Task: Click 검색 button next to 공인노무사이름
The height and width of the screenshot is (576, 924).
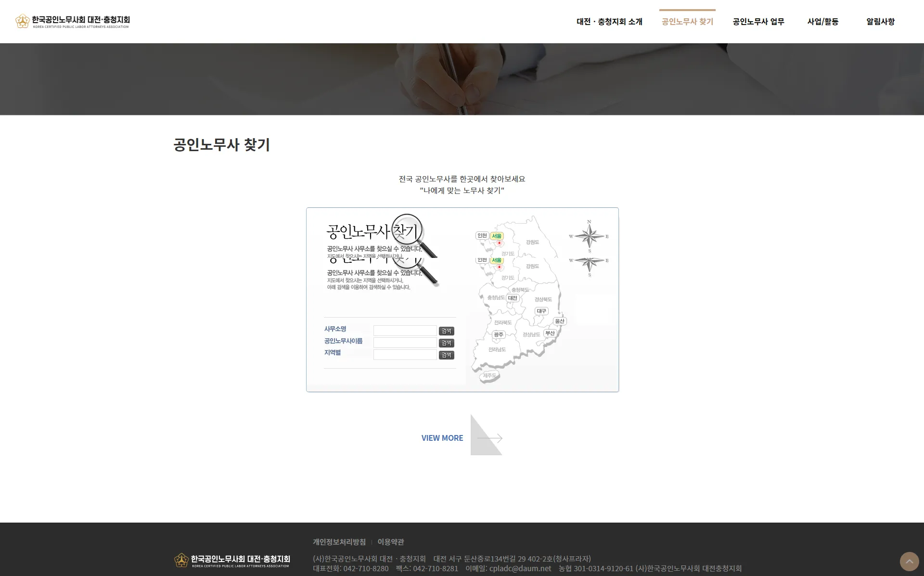Action: (x=447, y=343)
